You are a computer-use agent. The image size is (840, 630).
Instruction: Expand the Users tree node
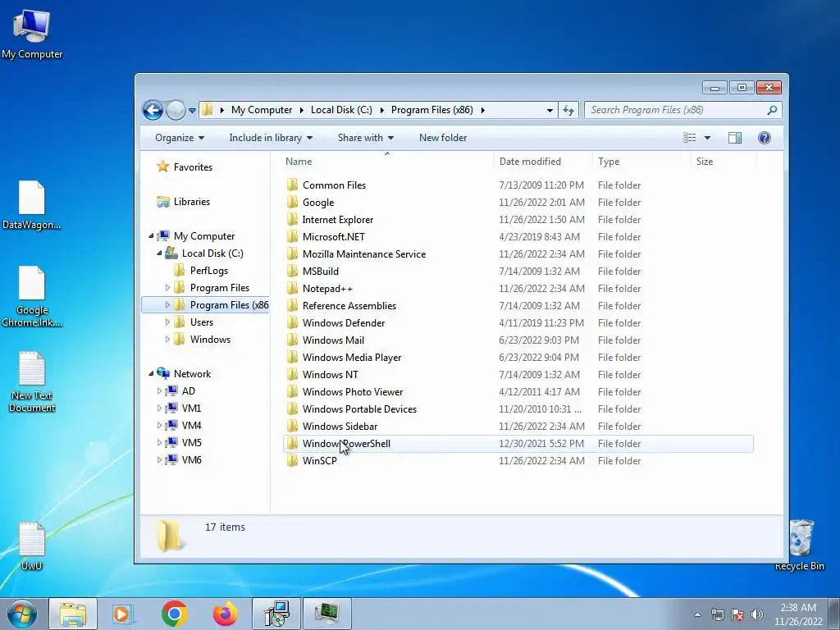pos(167,322)
